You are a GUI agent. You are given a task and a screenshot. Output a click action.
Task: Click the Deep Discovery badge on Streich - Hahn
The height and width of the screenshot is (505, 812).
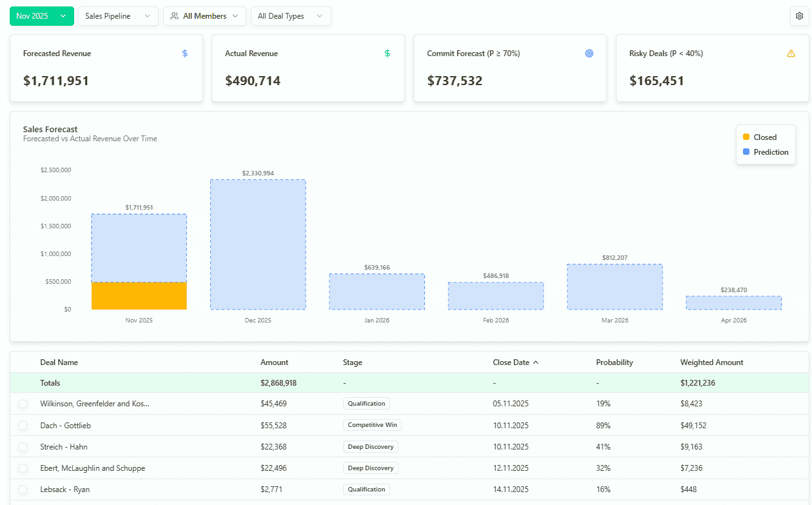point(371,446)
